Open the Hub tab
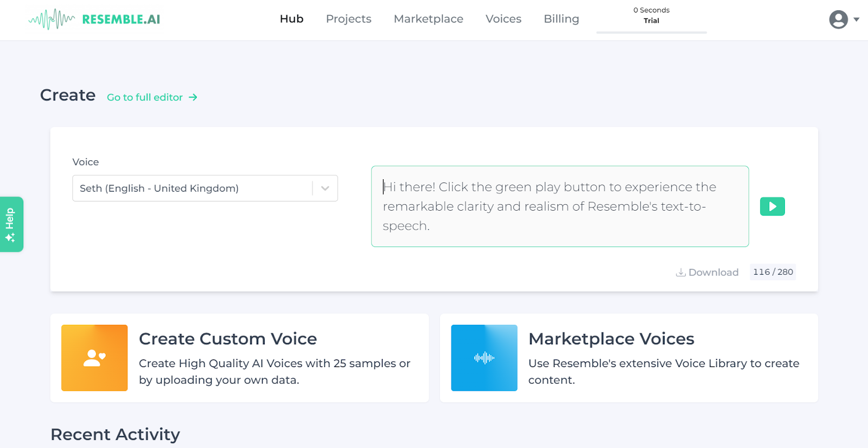868x448 pixels. (x=291, y=19)
